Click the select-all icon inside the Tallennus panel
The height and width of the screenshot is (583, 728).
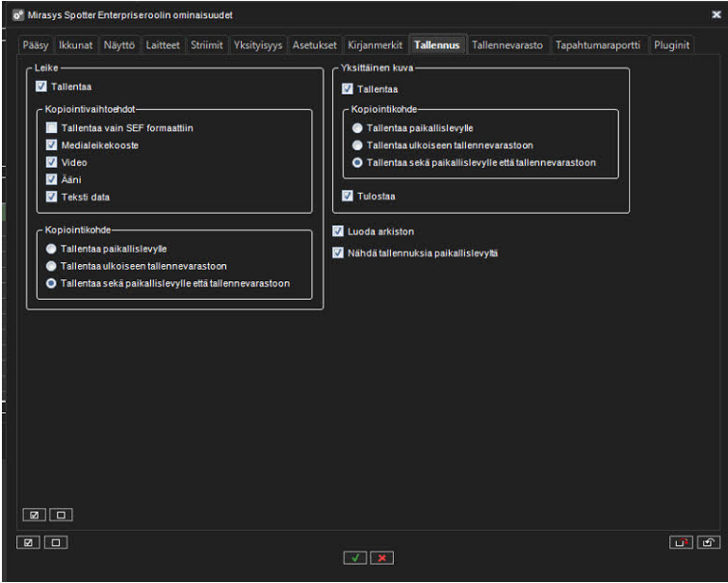[x=34, y=515]
